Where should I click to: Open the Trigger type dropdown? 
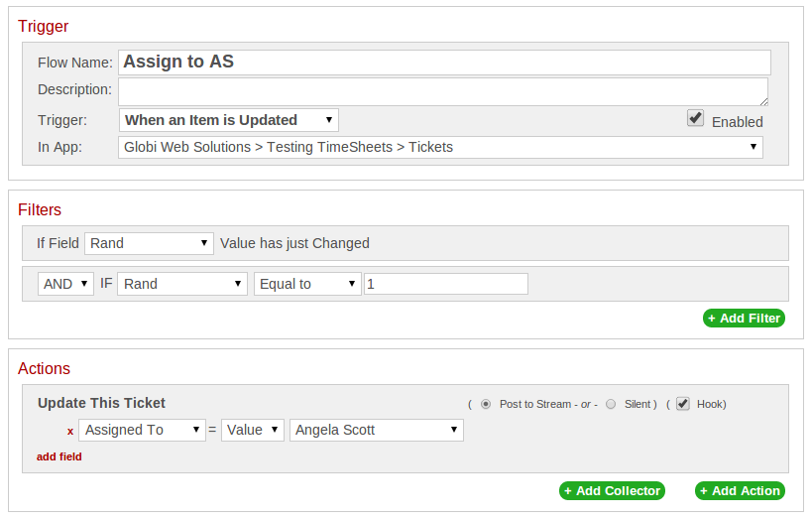click(229, 120)
